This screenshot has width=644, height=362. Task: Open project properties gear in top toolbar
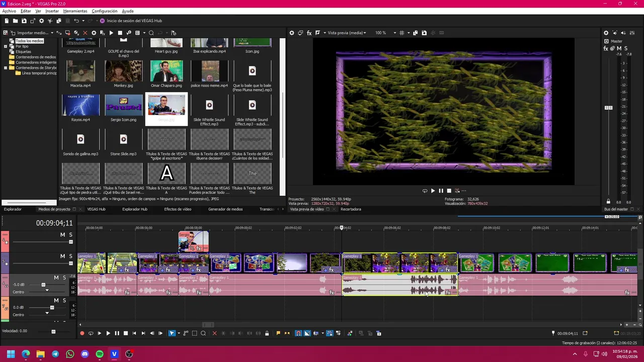41,21
